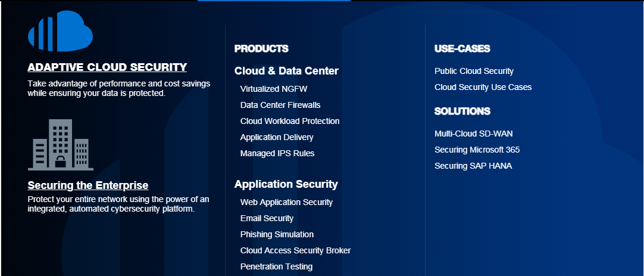Screen dimensions: 644x276
Task: Open Cloud Workload Protection
Action: click(x=290, y=121)
